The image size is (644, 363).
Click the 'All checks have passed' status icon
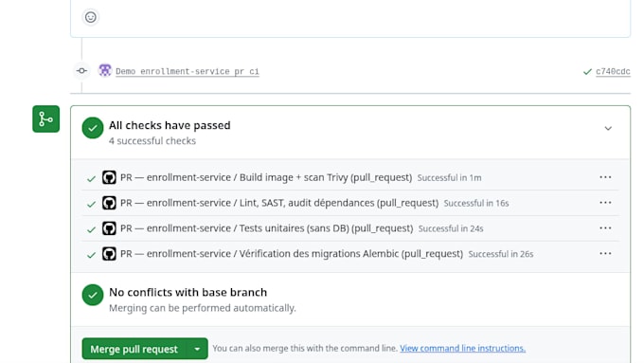[93, 128]
